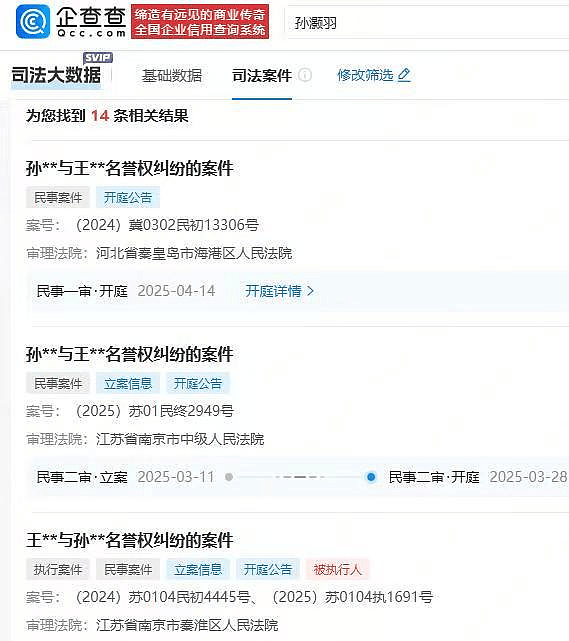The width and height of the screenshot is (569, 641).
Task: Select the 司法案件 tab
Action: coord(262,76)
